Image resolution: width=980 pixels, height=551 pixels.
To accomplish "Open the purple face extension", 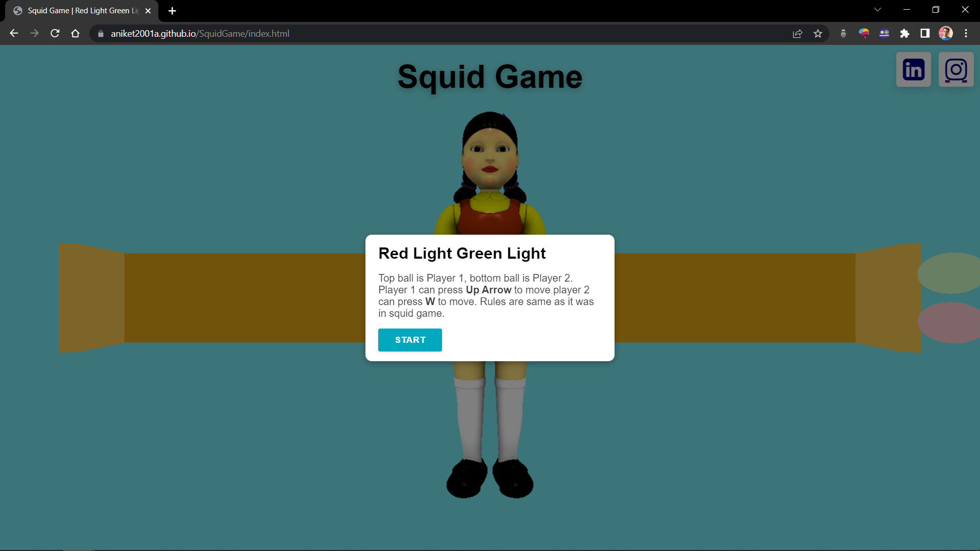I will [x=885, y=33].
